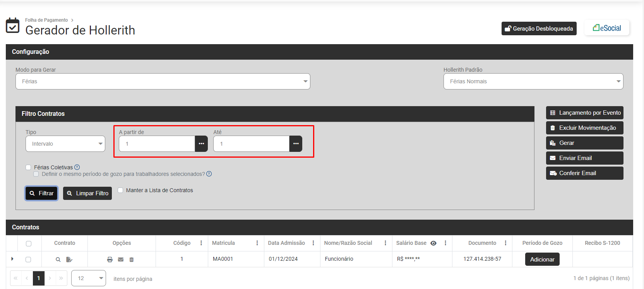Click the print icon in contract row
644x289 pixels.
pos(110,260)
